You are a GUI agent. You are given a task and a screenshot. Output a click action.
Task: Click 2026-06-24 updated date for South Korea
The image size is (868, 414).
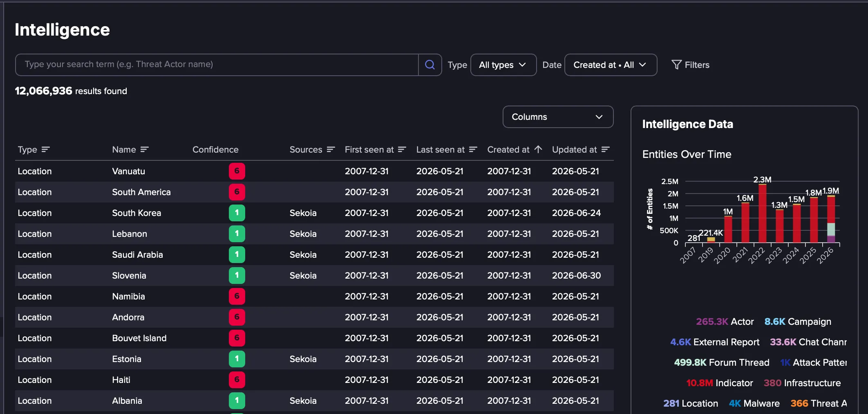[x=576, y=213]
